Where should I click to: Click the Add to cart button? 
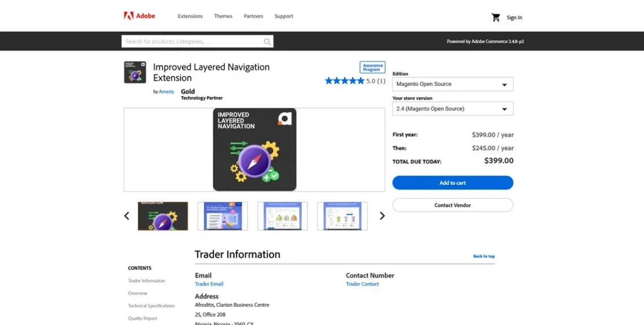point(452,183)
